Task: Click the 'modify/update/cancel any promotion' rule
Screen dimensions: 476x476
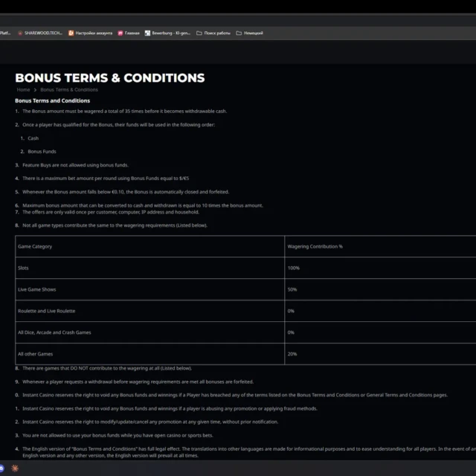Action: (150, 422)
